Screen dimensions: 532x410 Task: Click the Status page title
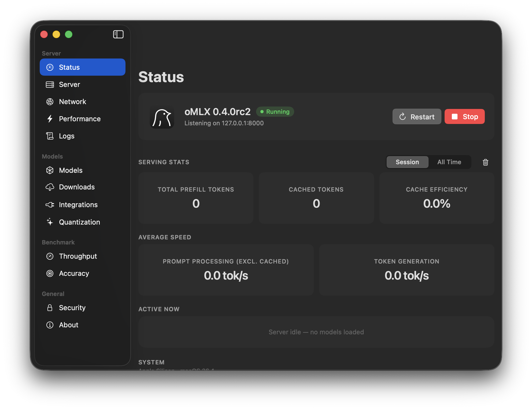[x=161, y=77]
